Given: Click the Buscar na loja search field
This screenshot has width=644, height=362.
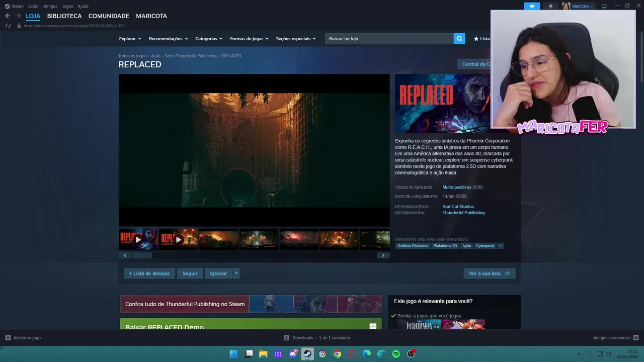Looking at the screenshot, I should point(389,39).
